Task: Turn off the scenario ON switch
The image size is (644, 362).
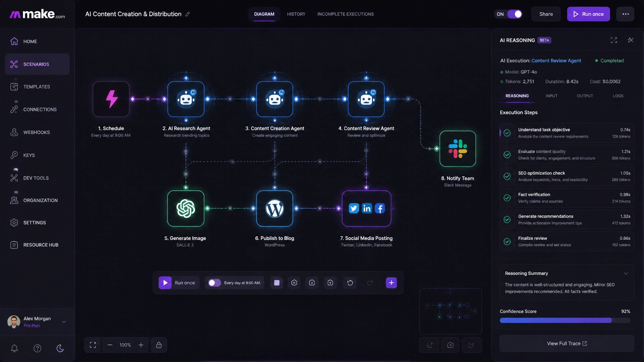Action: point(515,14)
